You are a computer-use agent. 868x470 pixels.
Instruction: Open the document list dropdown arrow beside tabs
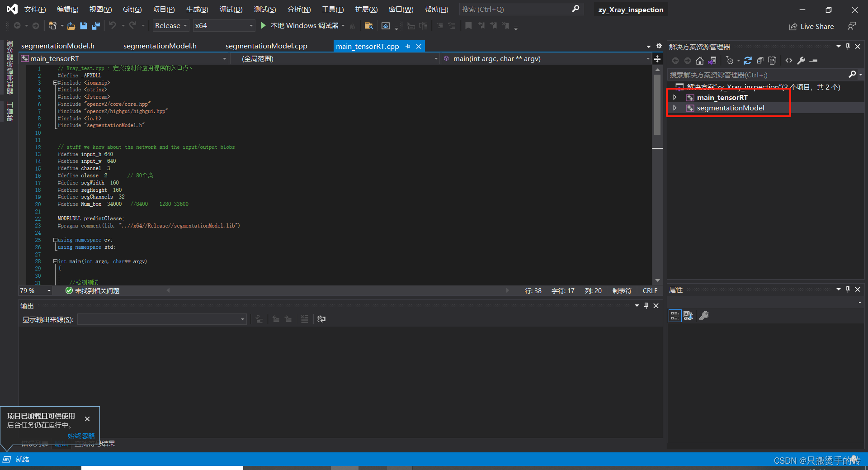(x=649, y=46)
